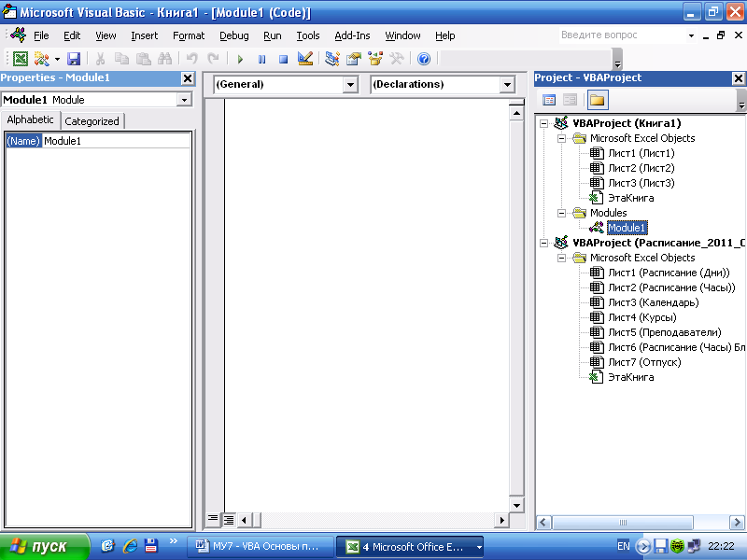Open the Add-Ins menu
The height and width of the screenshot is (560, 747).
pos(352,35)
